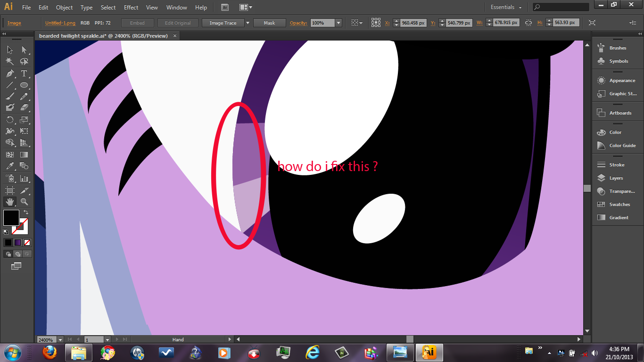644x362 pixels.
Task: Click the Mask button
Action: point(270,23)
